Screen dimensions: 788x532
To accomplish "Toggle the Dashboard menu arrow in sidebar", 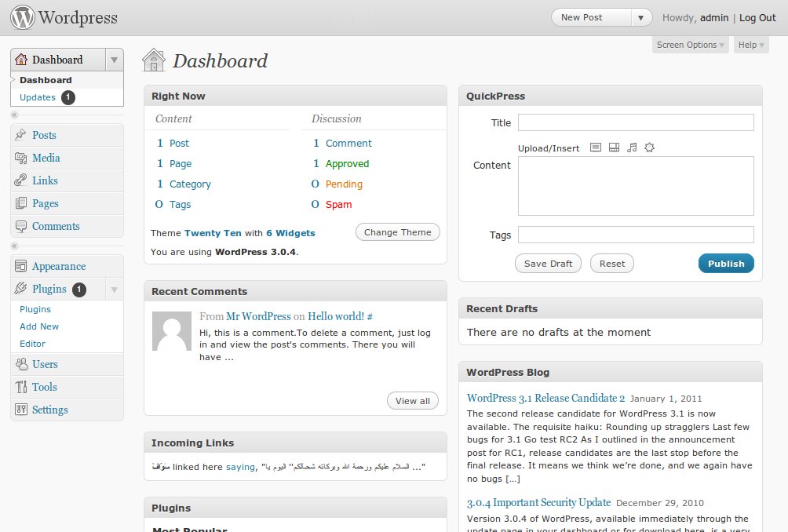I will click(x=114, y=60).
